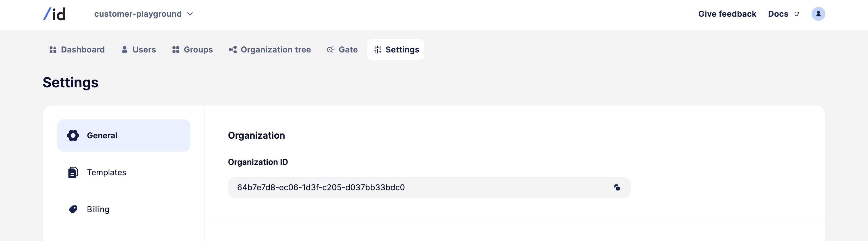The height and width of the screenshot is (241, 868).
Task: Select the Settings tab
Action: tap(396, 50)
